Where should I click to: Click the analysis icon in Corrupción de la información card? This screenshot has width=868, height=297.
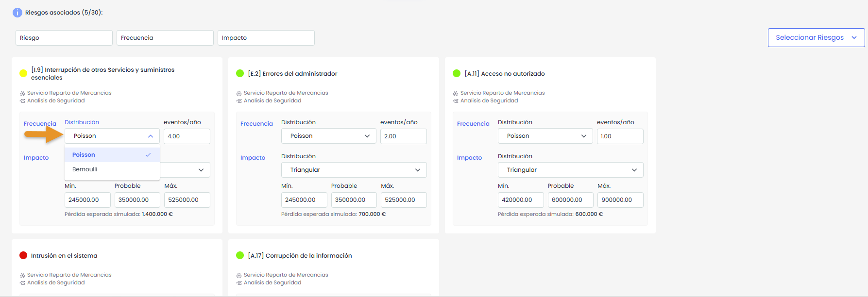[239, 283]
